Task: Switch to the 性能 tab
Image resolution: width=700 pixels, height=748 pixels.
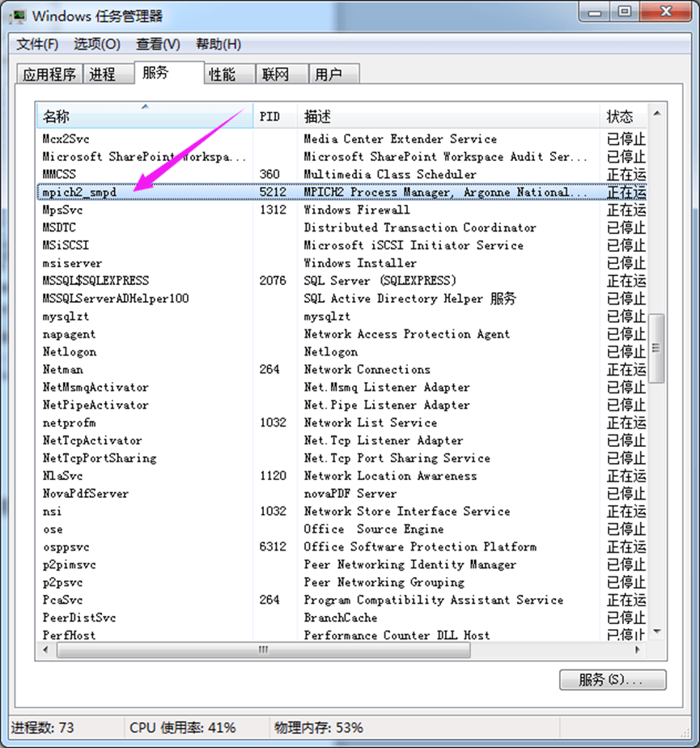Action: (230, 74)
